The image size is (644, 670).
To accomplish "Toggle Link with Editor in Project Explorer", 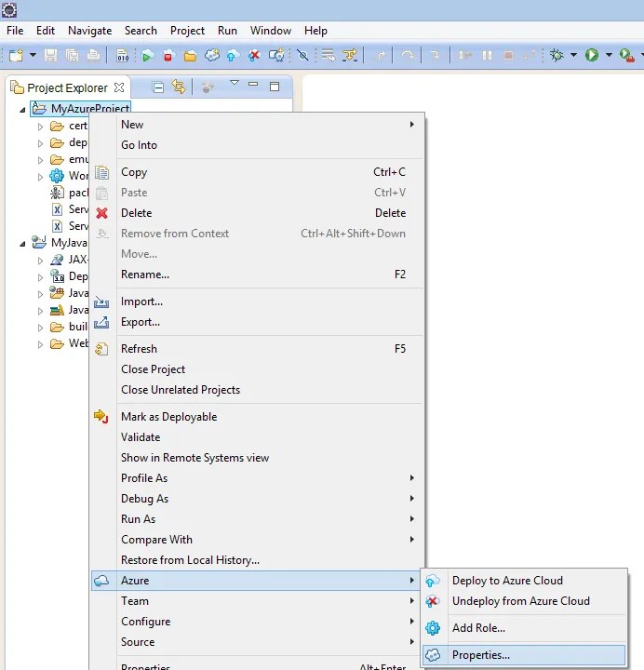I will (x=179, y=87).
